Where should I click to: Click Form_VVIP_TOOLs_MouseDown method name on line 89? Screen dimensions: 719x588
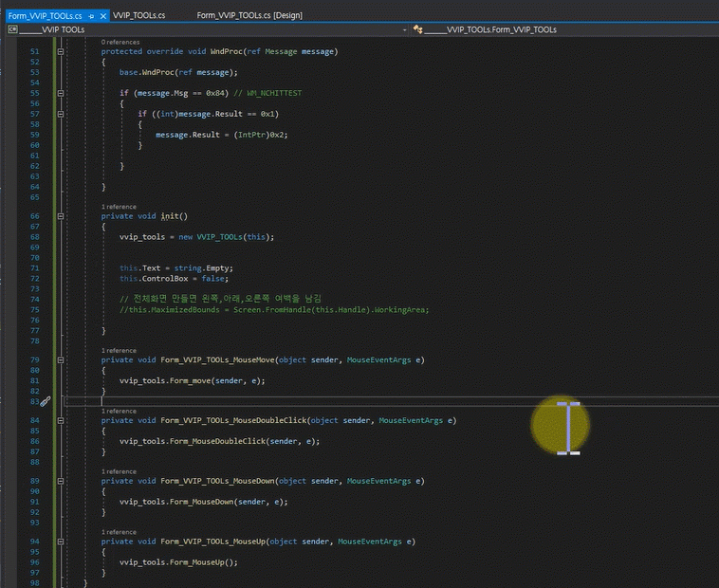(x=217, y=481)
